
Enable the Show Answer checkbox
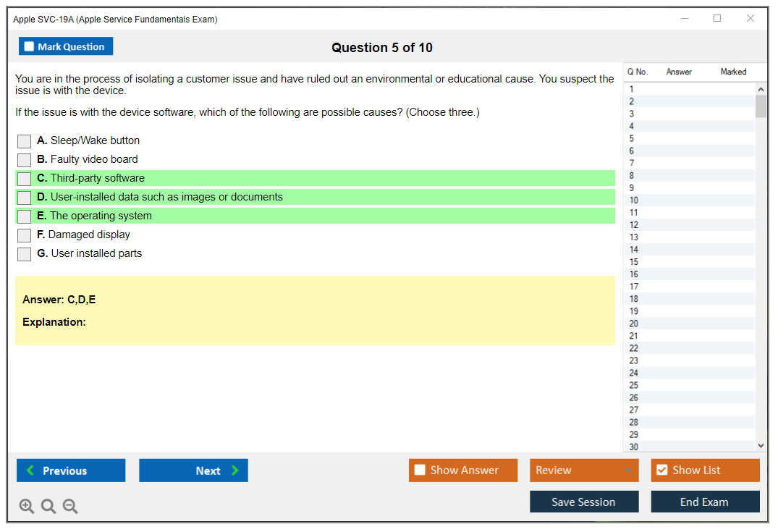coord(420,470)
